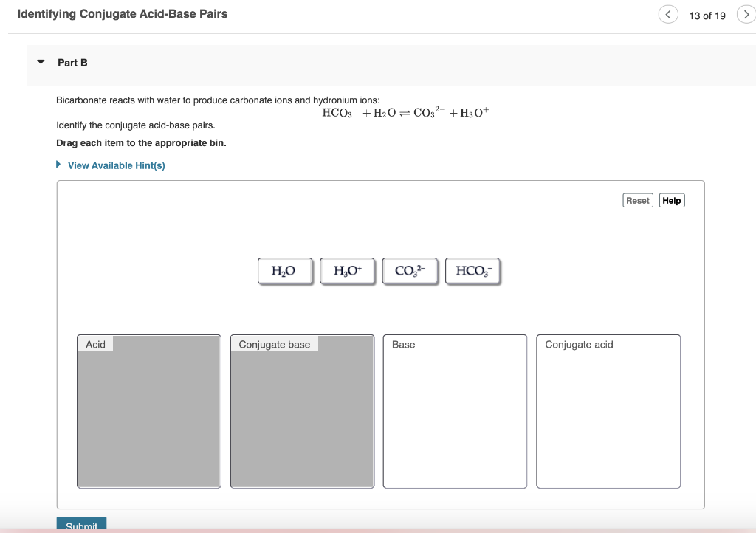Collapse the Part B section
Image resolution: width=756 pixels, height=533 pixels.
point(40,63)
